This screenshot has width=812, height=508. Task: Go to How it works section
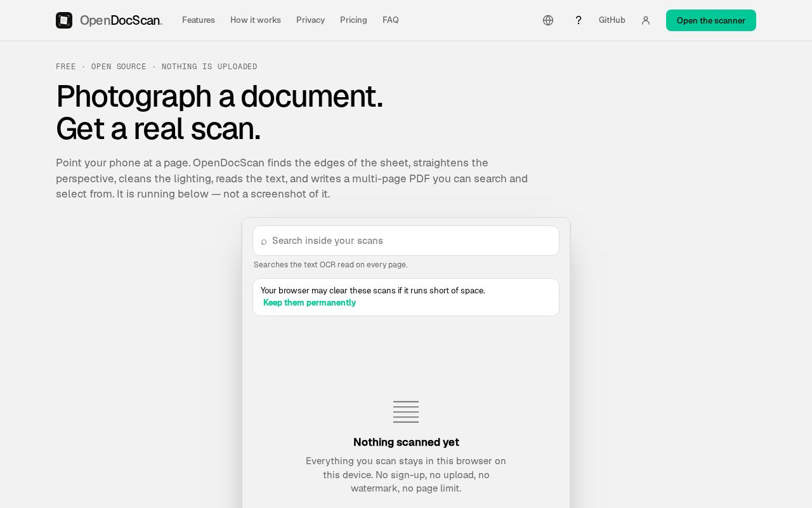tap(256, 20)
